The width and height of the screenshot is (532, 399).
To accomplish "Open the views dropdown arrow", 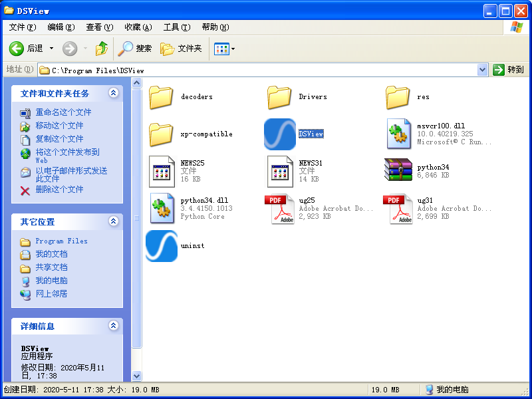I will [233, 49].
